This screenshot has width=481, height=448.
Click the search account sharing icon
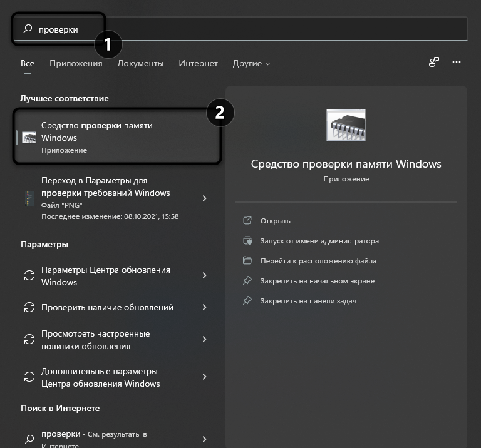433,62
